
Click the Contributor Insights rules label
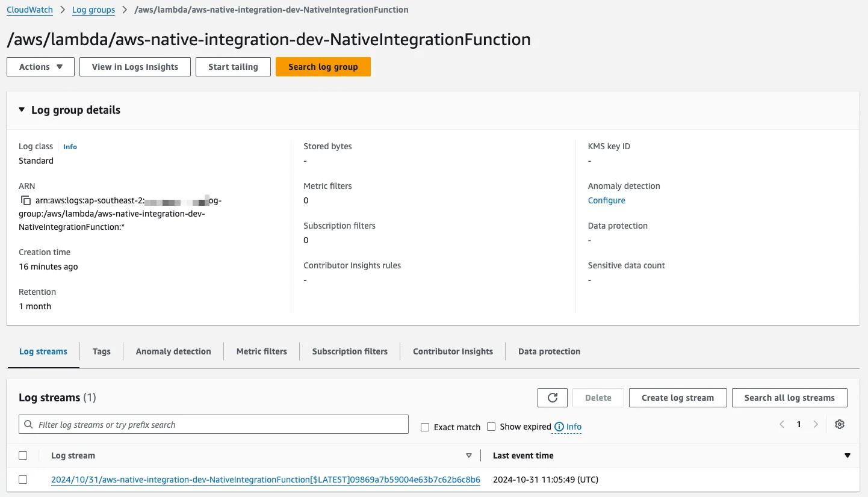click(x=352, y=265)
